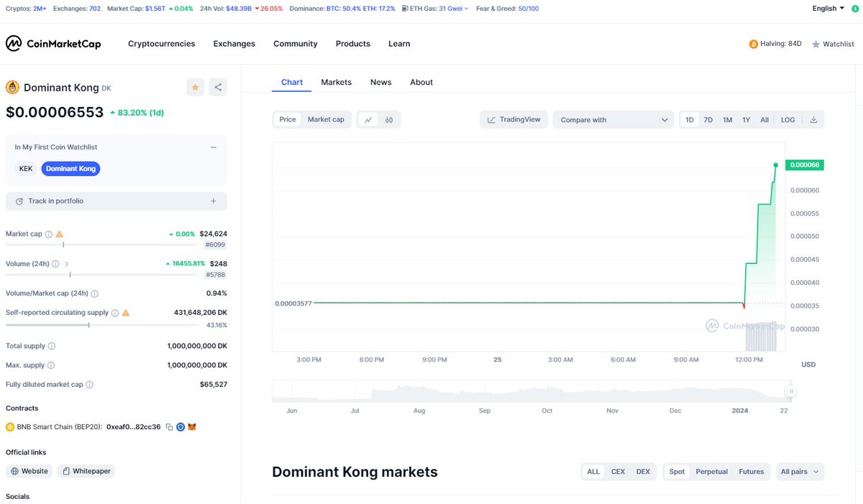Select the Price chart toggle
This screenshot has height=504, width=863.
pos(288,120)
